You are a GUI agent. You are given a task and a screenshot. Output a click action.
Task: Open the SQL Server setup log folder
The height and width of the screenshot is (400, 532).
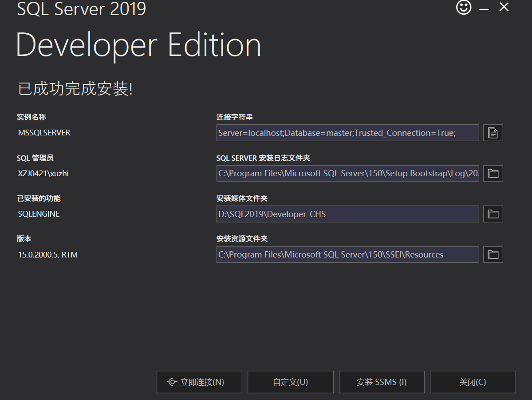(493, 173)
